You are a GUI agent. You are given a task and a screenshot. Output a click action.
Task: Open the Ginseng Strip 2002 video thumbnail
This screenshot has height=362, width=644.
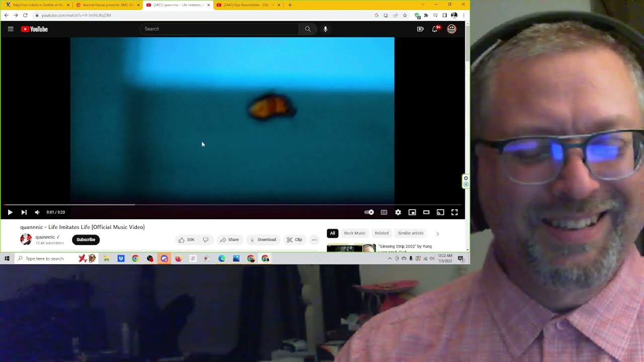point(351,248)
